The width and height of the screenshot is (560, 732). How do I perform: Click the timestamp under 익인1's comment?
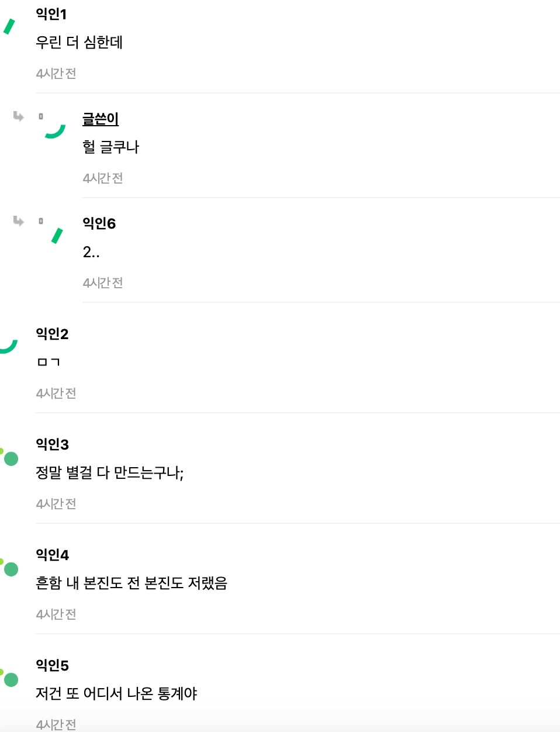click(x=56, y=73)
